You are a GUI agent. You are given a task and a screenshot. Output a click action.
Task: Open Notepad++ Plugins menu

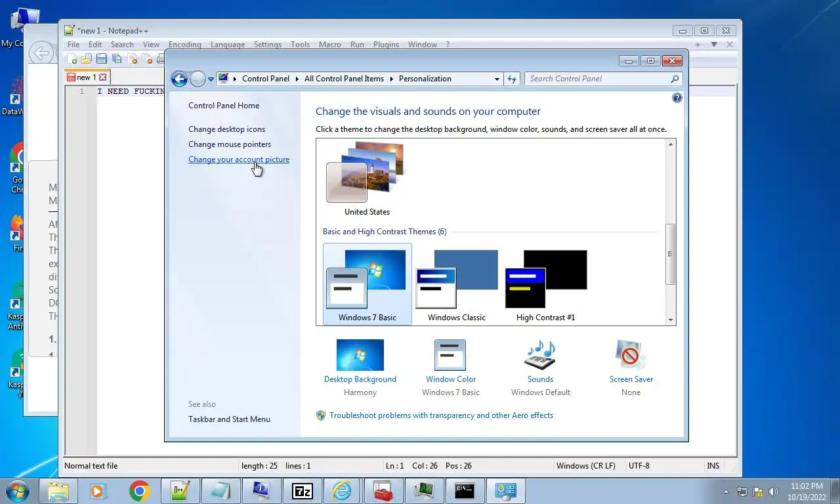386,45
